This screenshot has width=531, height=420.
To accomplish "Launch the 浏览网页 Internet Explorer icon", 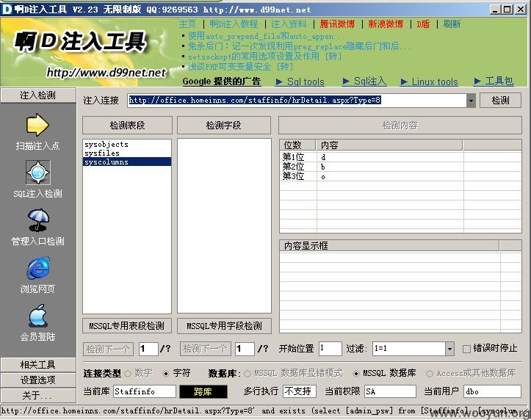I will [x=38, y=268].
